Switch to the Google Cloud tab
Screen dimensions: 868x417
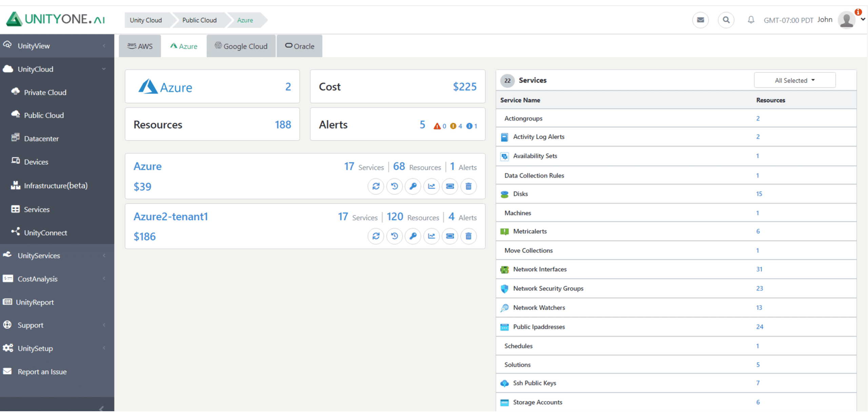pos(241,46)
